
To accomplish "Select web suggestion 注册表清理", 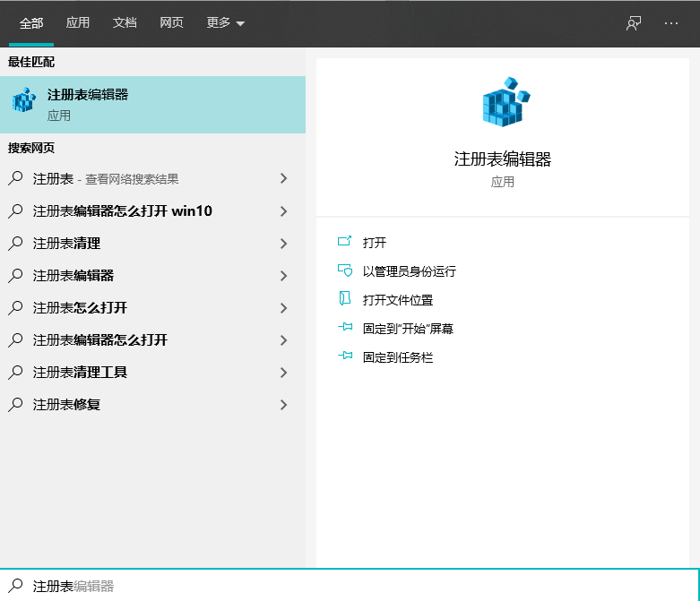I will point(66,243).
